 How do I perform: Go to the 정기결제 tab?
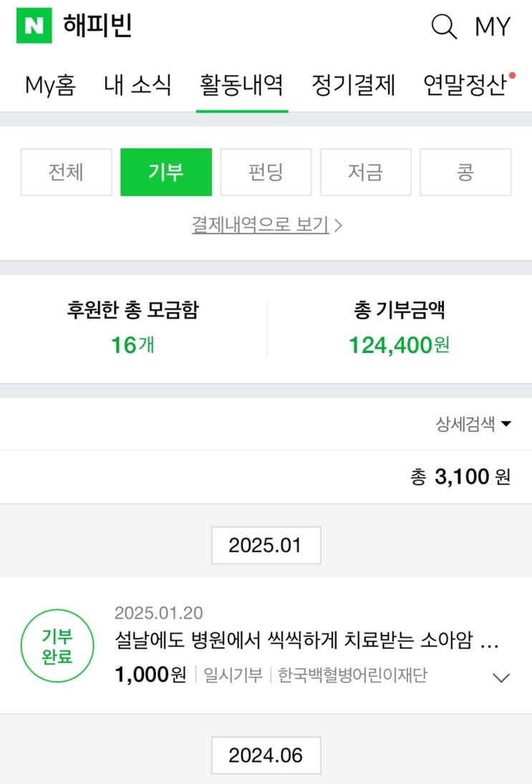(x=353, y=85)
